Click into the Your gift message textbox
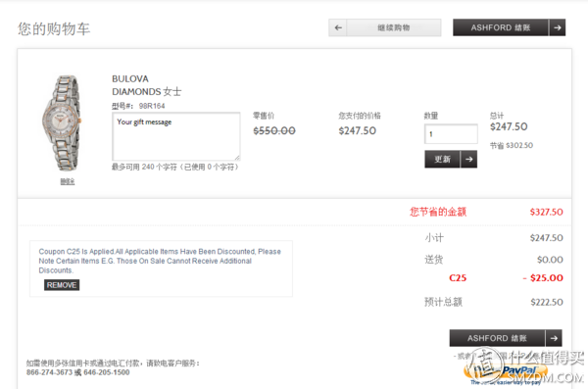 point(175,136)
